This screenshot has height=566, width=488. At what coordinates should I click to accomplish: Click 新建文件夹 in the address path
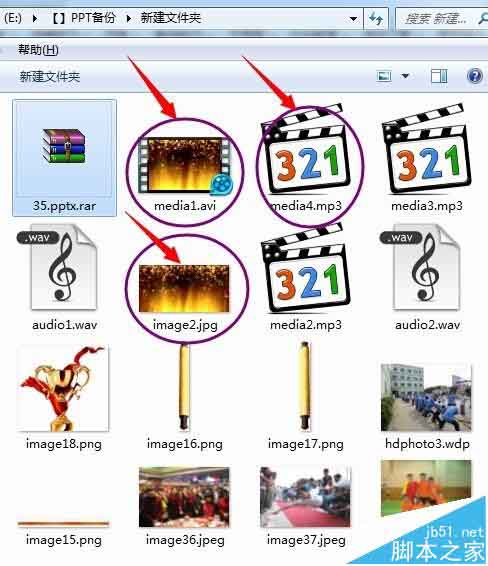tap(171, 18)
